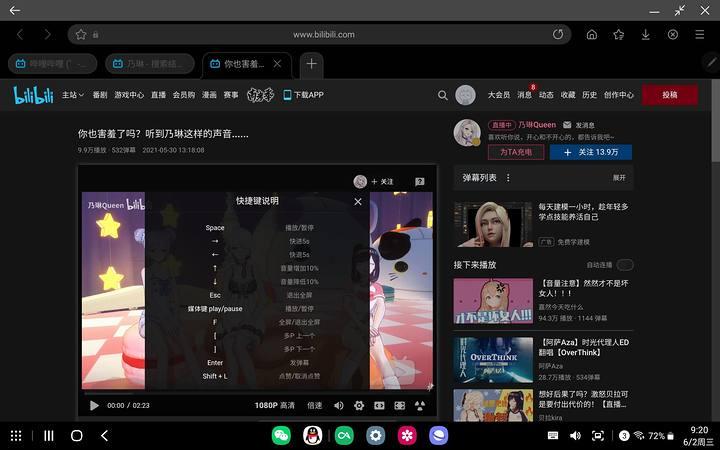The width and height of the screenshot is (720, 450).
Task: Open WeChat from the taskbar
Action: pos(281,435)
